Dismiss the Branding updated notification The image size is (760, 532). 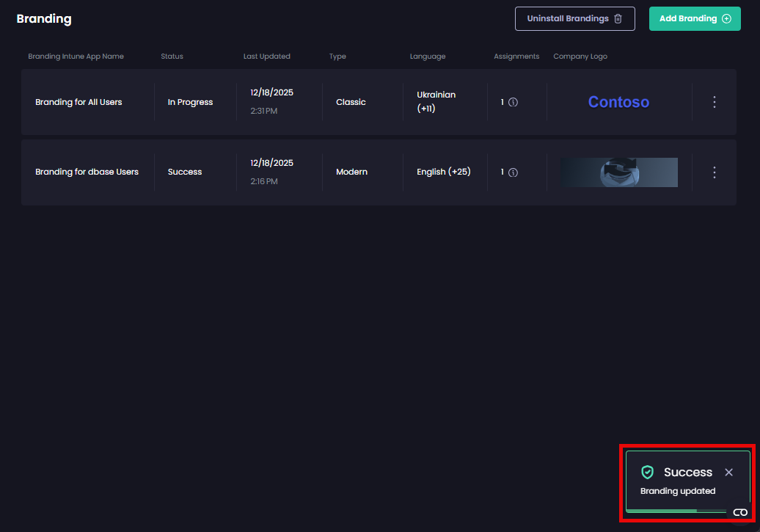[x=728, y=472]
